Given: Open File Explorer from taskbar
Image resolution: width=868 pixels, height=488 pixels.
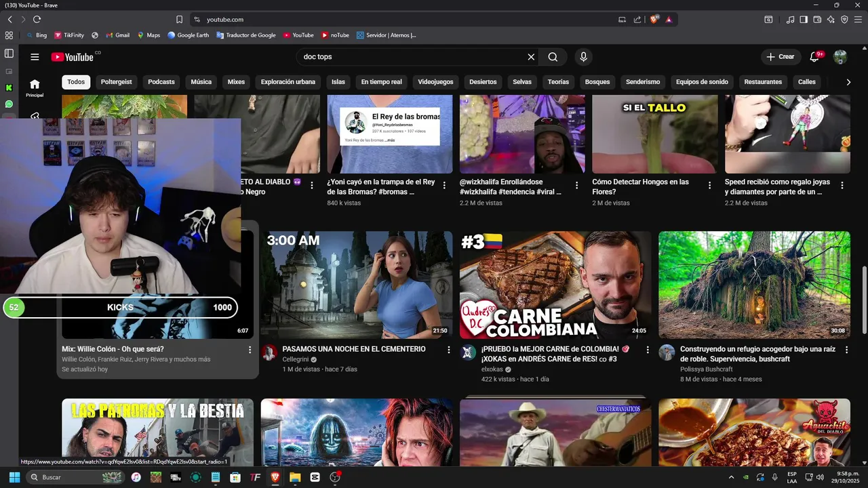Looking at the screenshot, I should click(x=295, y=477).
